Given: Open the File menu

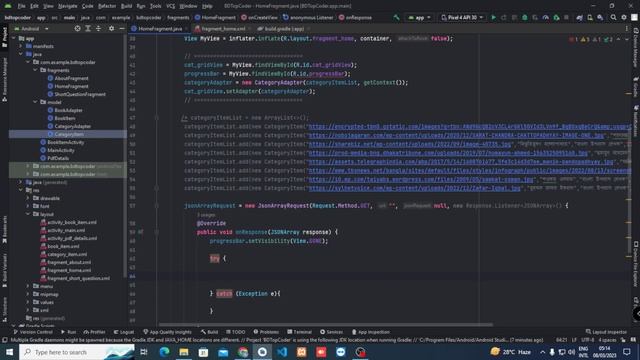Looking at the screenshot, I should pyautogui.click(x=22, y=6).
